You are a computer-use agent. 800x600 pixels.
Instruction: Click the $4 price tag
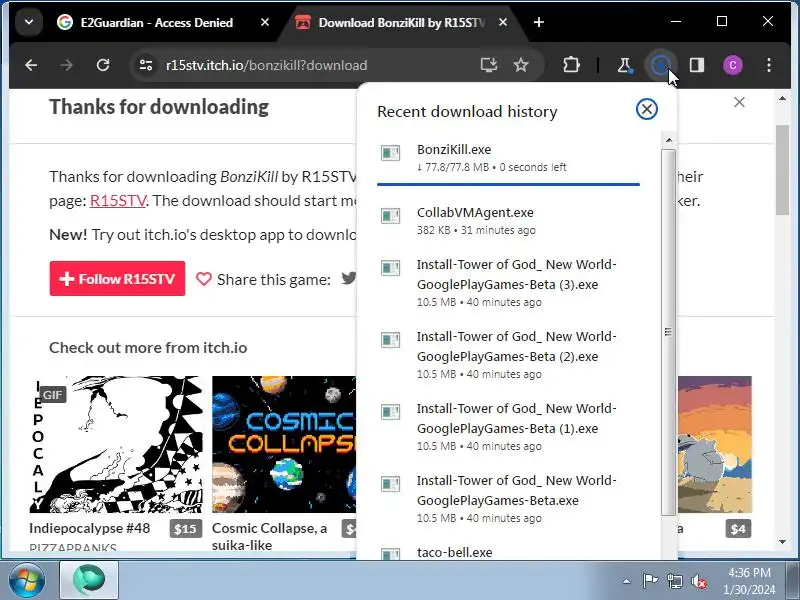click(738, 529)
